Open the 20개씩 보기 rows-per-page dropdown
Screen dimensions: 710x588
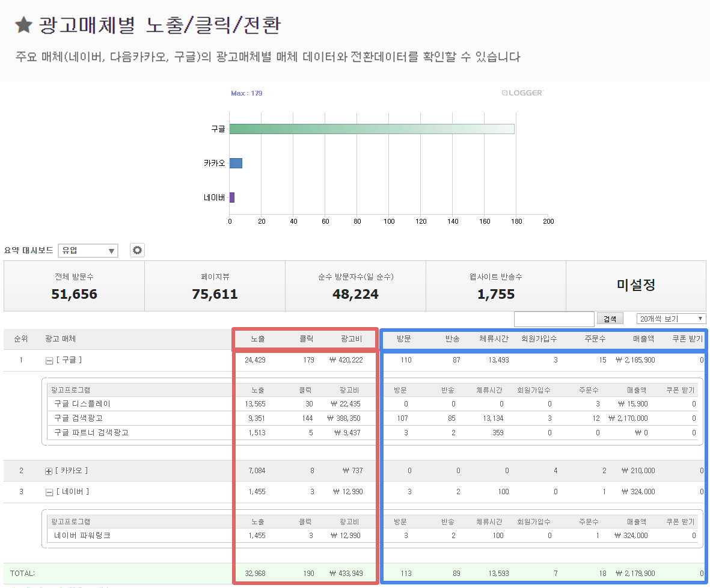coord(671,319)
